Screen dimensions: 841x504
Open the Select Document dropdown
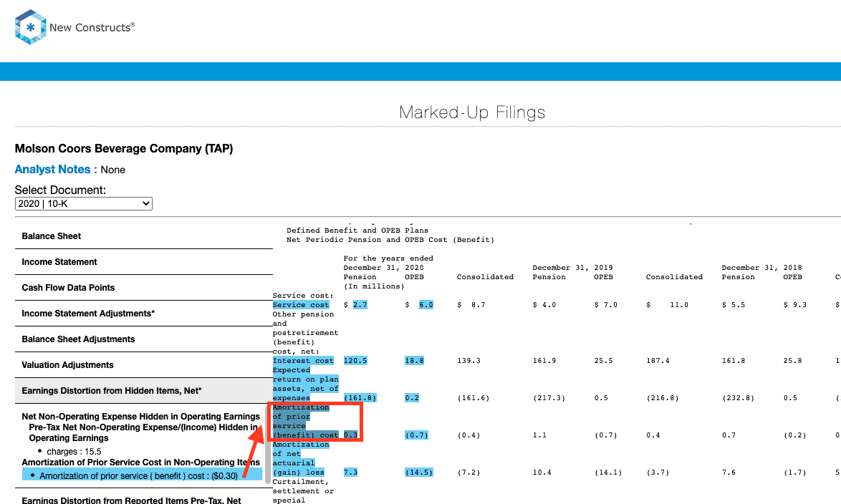pyautogui.click(x=84, y=204)
